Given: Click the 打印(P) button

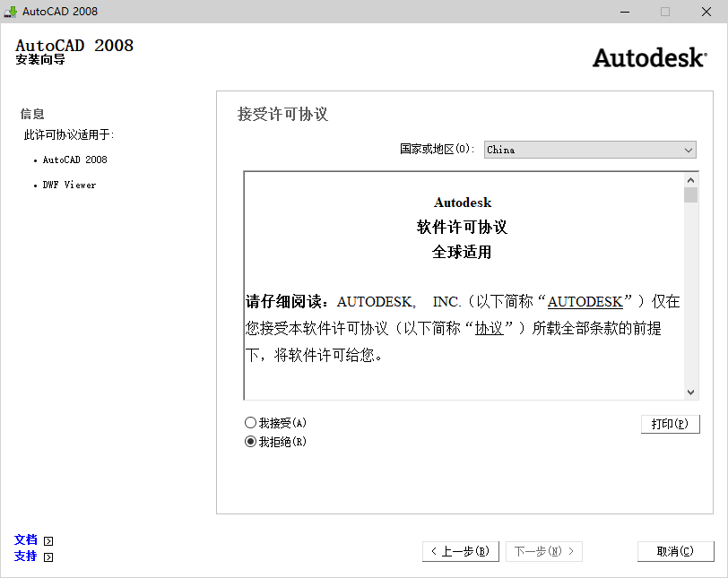Looking at the screenshot, I should pyautogui.click(x=670, y=423).
